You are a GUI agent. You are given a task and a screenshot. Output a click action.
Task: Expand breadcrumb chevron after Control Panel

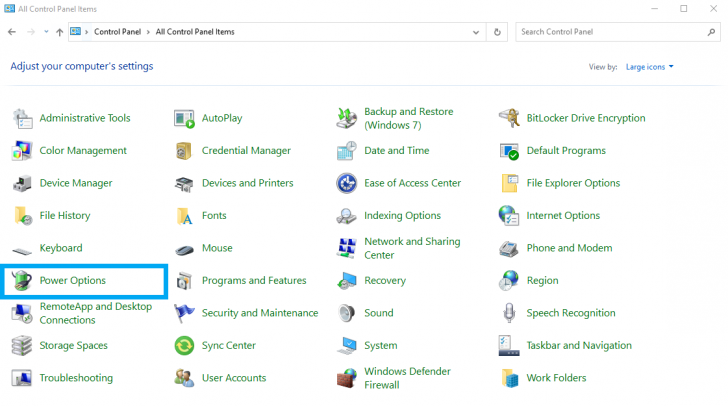(x=148, y=32)
